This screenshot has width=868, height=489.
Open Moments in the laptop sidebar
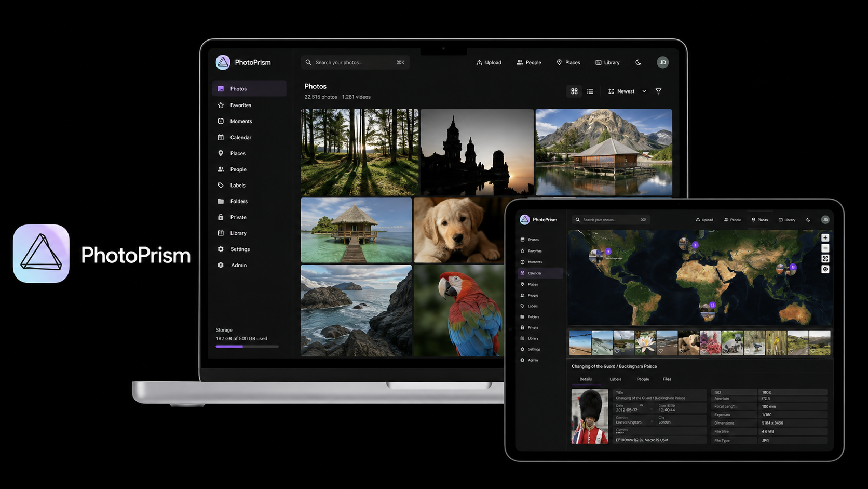(x=249, y=121)
